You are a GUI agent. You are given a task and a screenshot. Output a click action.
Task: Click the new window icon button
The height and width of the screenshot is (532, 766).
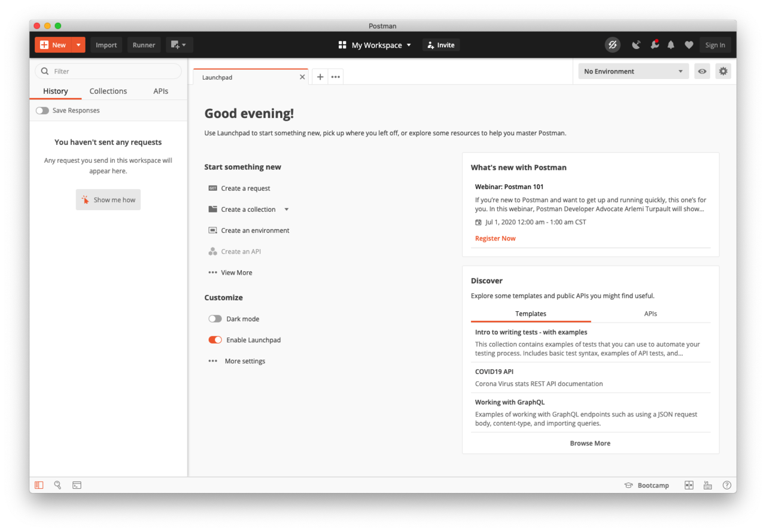pyautogui.click(x=175, y=45)
